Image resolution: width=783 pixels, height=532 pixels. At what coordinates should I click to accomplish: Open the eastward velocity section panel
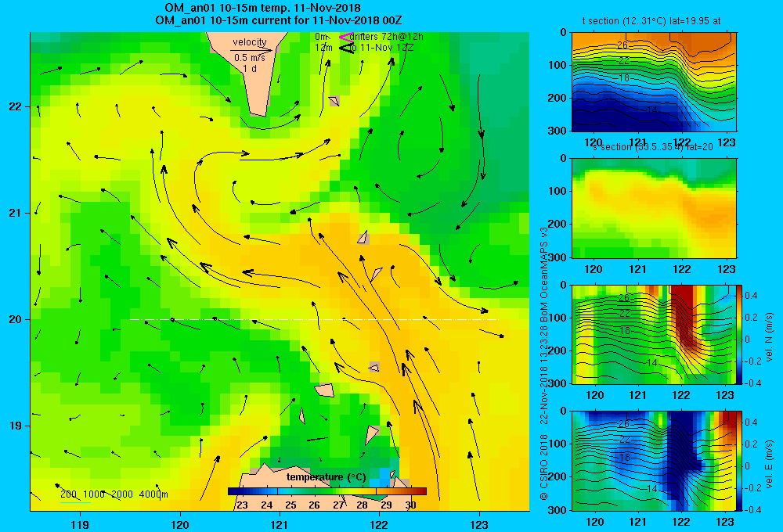pyautogui.click(x=654, y=461)
